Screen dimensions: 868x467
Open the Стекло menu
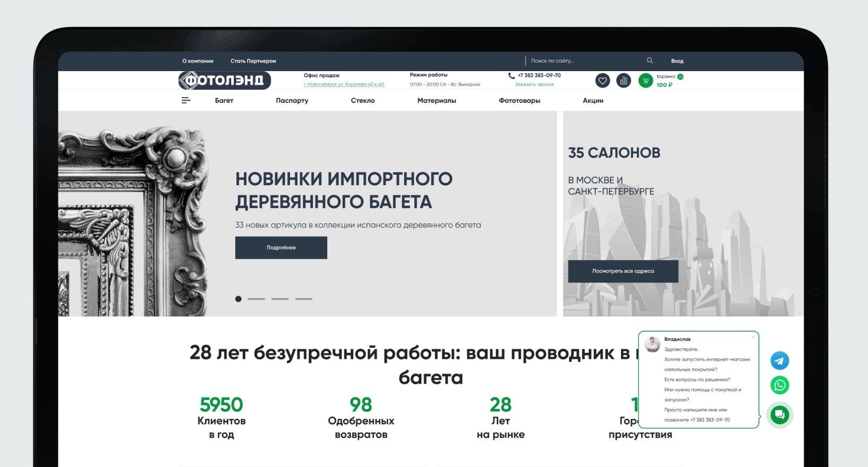click(x=363, y=100)
